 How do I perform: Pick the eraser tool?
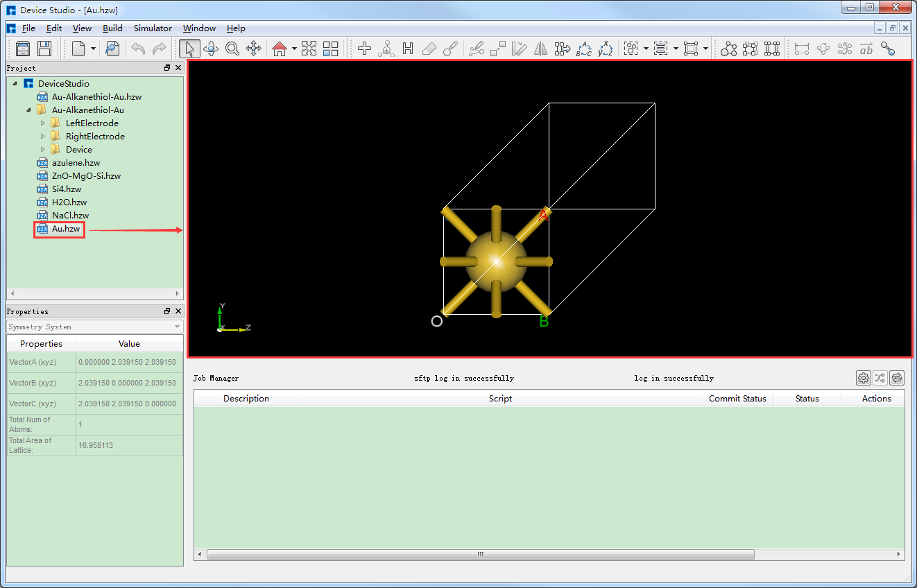click(x=429, y=48)
